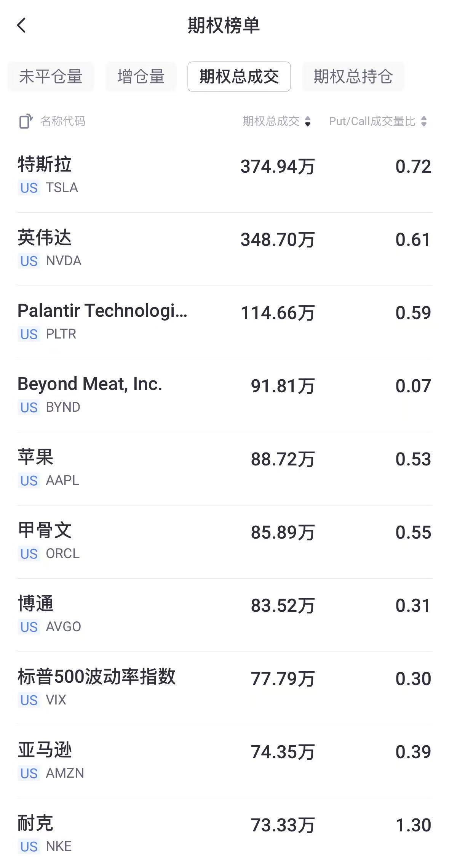This screenshot has height=868, width=449.
Task: Click the Put/Call成交量比 column header
Action: pos(372,122)
